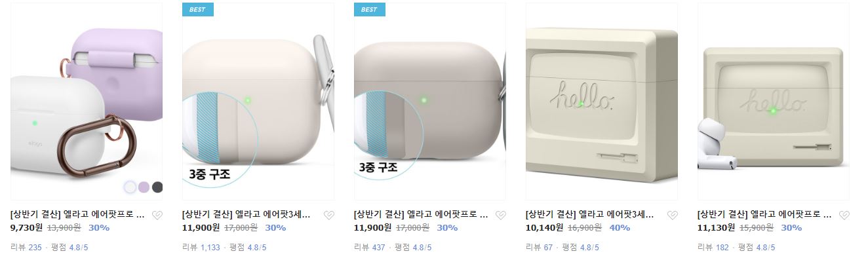This screenshot has width=868, height=266.
Task: Select the dark gray color swatch
Action: (157, 188)
